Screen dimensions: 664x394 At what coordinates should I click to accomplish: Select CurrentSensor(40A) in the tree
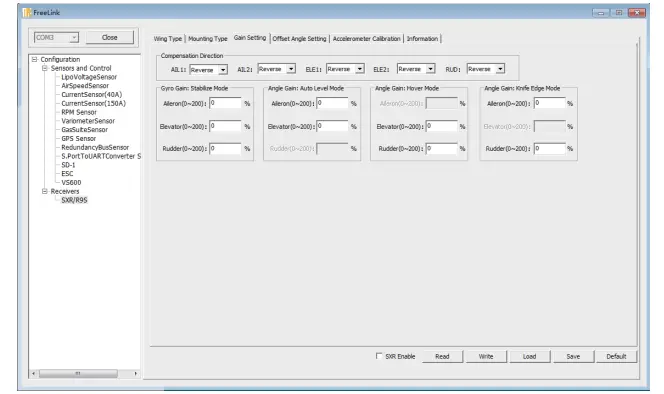point(91,95)
